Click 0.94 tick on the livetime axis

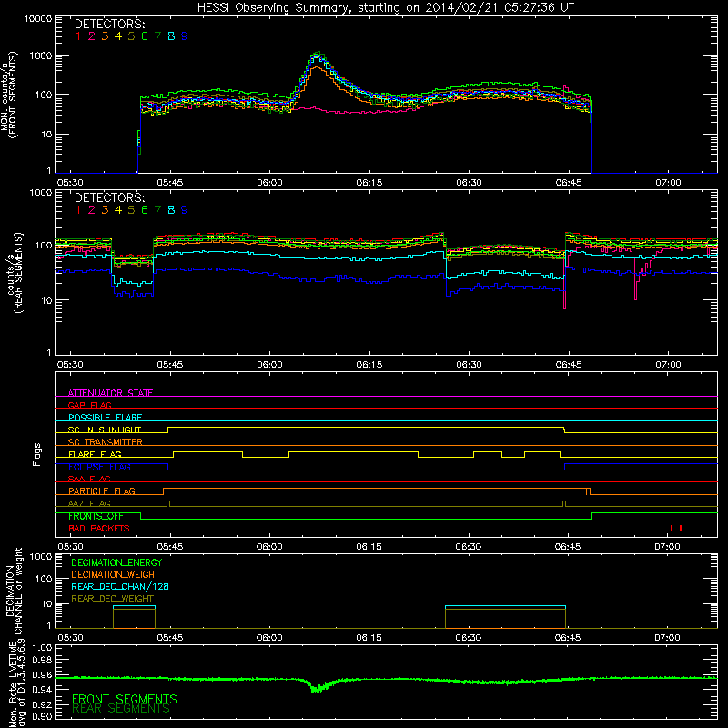tap(42, 690)
